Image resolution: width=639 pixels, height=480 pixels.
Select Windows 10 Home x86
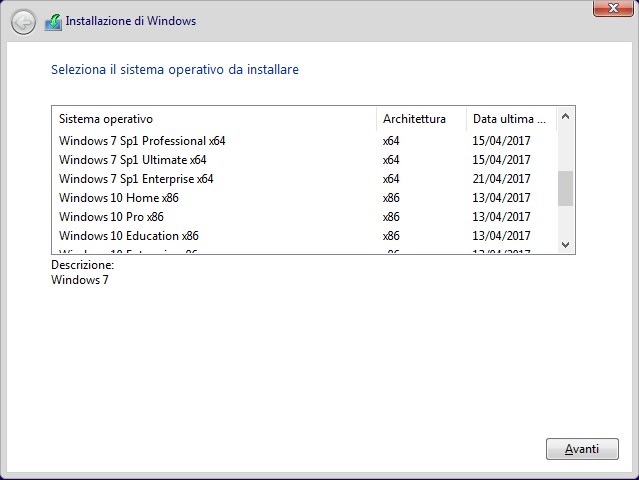tap(304, 198)
